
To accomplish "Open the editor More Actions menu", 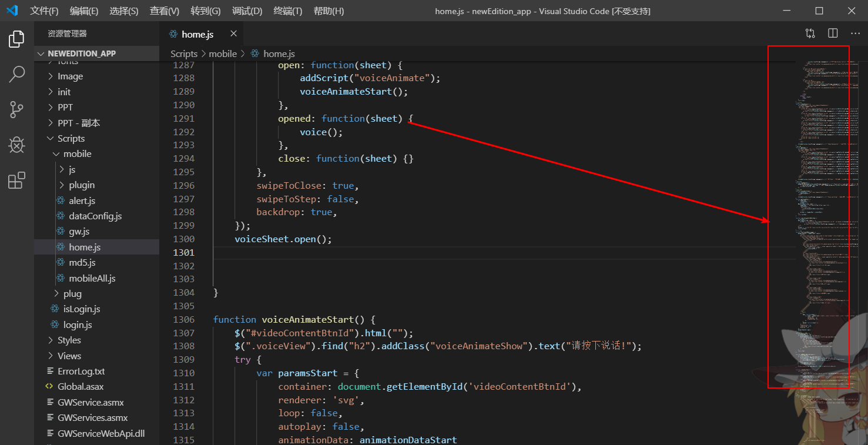I will pyautogui.click(x=855, y=34).
